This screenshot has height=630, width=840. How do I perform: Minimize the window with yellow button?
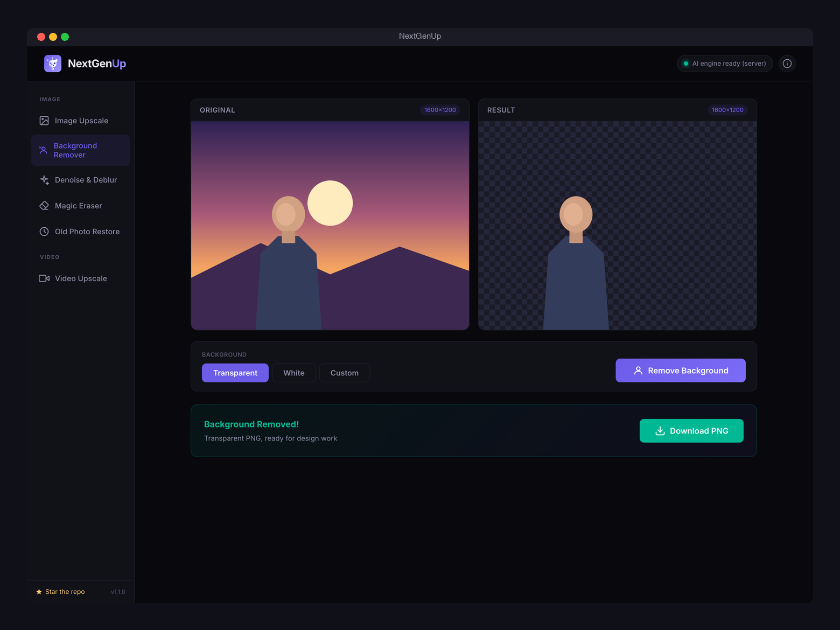(x=53, y=37)
